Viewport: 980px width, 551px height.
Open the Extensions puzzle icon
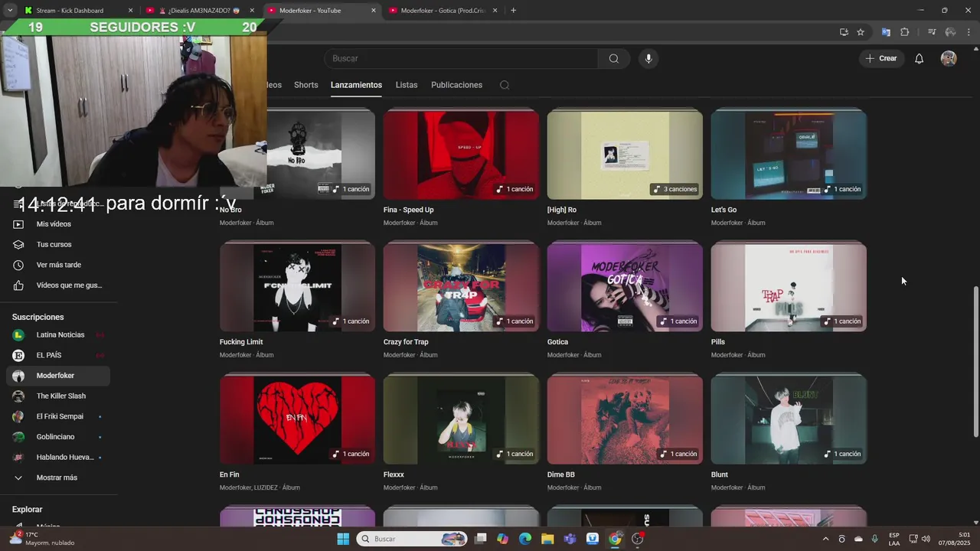coord(904,32)
